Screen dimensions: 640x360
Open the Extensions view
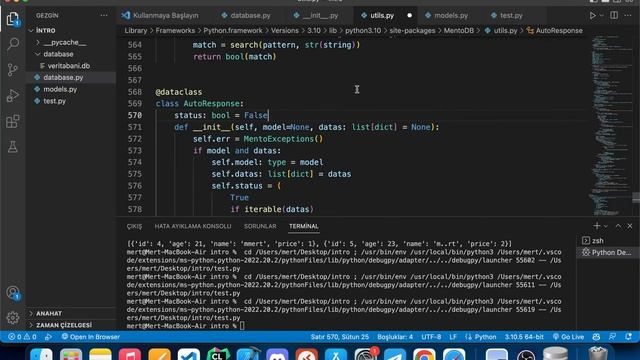tap(13, 121)
